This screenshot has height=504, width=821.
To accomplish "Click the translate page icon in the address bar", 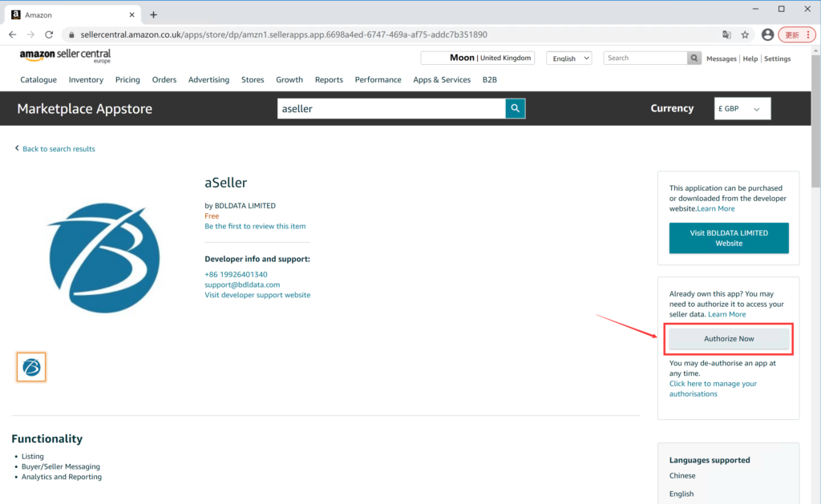I will click(726, 34).
